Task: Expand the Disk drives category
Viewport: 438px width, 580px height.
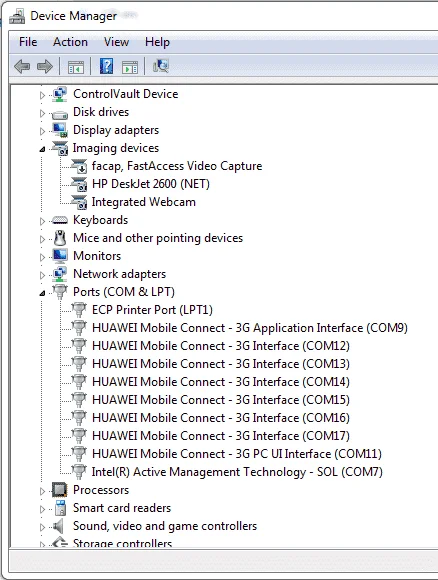Action: 42,113
